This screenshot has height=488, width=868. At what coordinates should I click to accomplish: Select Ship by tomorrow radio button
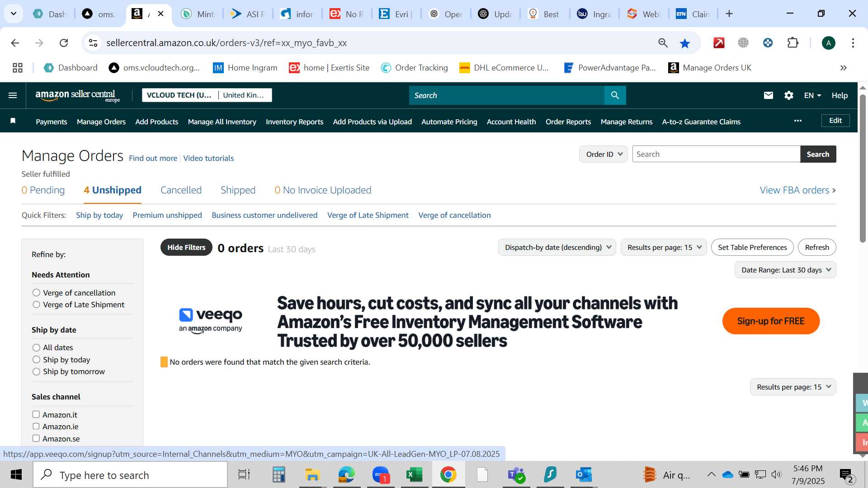(x=37, y=371)
